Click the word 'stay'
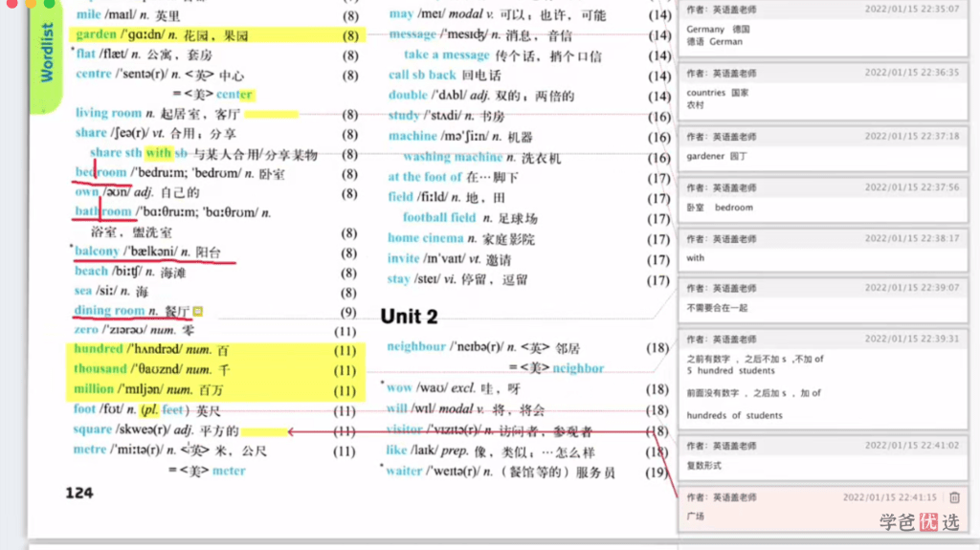Viewport: 980px width, 550px height. point(398,279)
